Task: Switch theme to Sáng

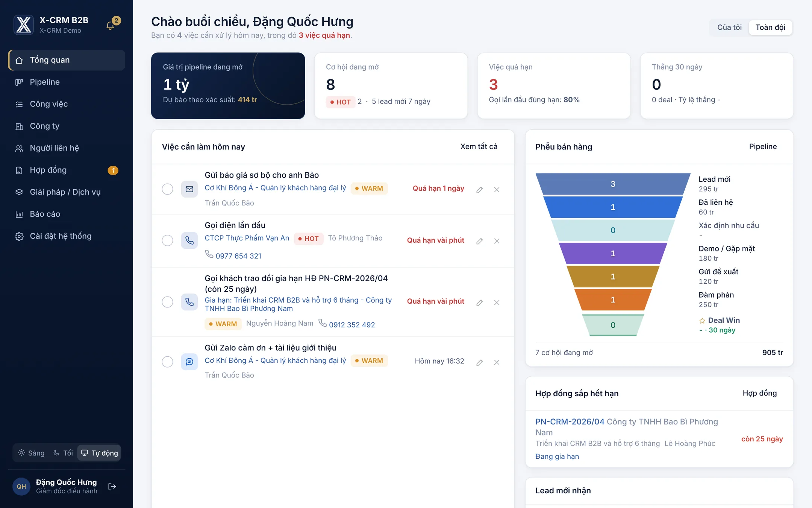Action: [31, 453]
